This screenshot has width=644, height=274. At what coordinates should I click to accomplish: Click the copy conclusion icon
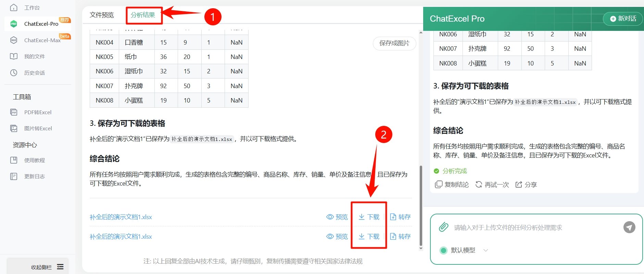[438, 184]
